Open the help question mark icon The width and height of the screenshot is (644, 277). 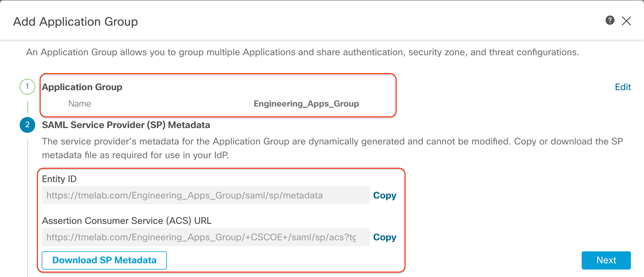pyautogui.click(x=610, y=20)
